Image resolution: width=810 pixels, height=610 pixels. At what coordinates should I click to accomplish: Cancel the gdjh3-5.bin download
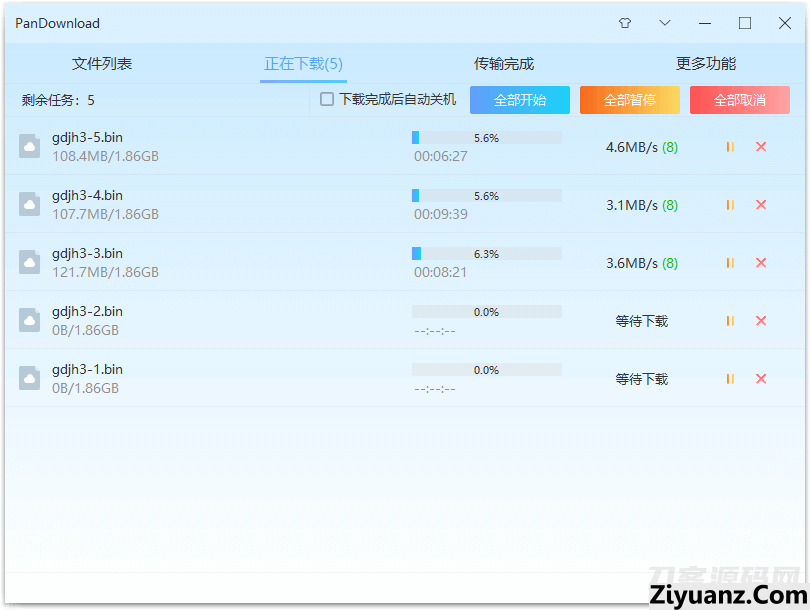pos(761,147)
